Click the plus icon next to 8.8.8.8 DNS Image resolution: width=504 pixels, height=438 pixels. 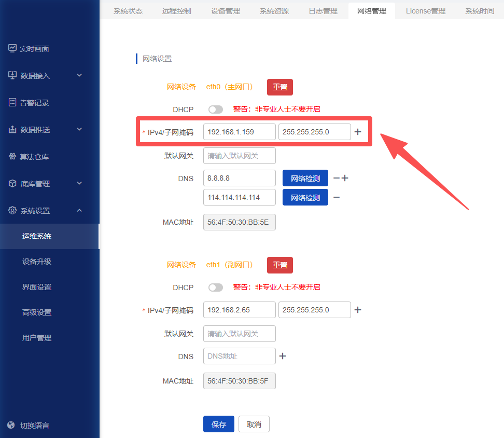pyautogui.click(x=345, y=178)
